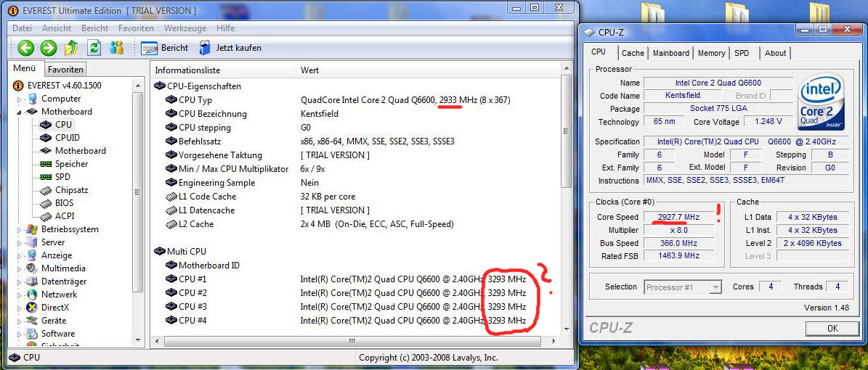Expand the Server tree node

click(x=20, y=242)
